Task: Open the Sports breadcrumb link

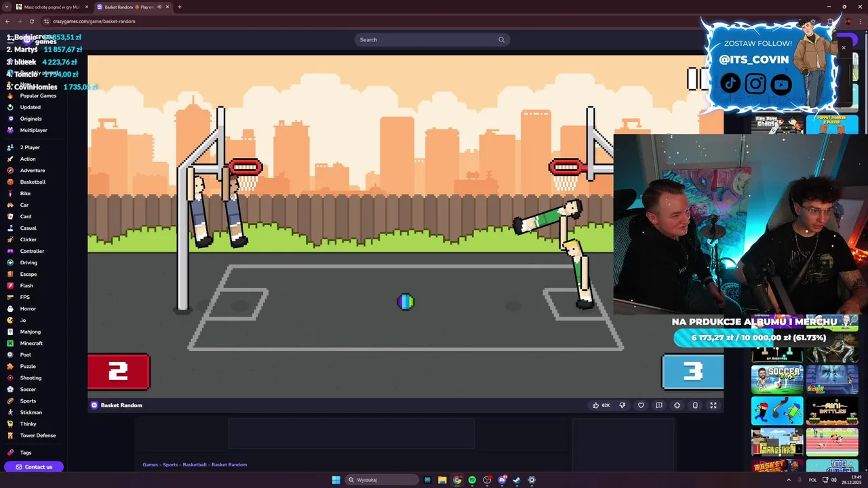Action: (x=170, y=465)
